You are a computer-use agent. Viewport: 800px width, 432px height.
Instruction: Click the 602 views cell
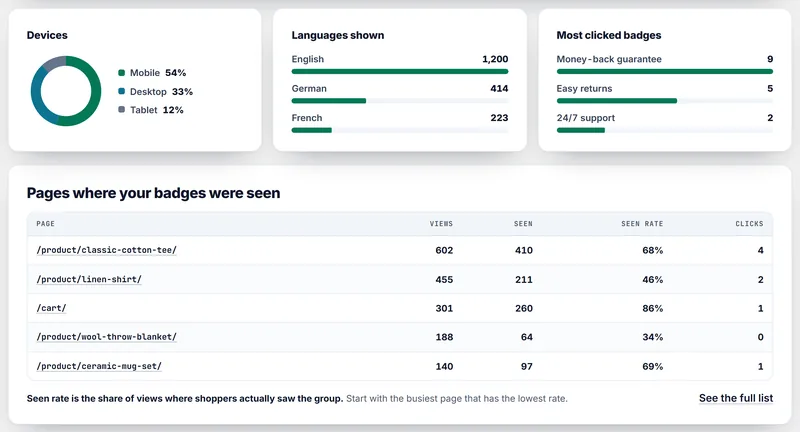pyautogui.click(x=444, y=250)
